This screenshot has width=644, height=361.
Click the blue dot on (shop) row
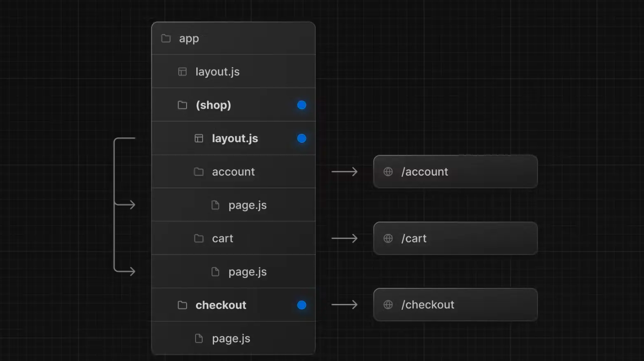click(302, 105)
